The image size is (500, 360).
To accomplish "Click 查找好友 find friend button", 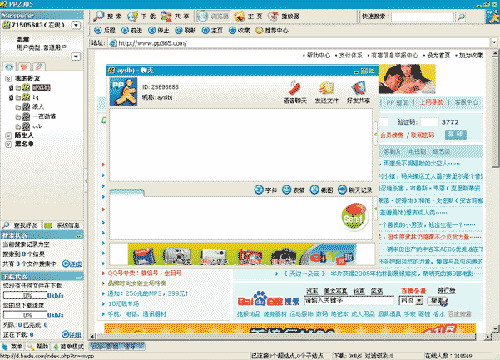I will click(x=21, y=226).
